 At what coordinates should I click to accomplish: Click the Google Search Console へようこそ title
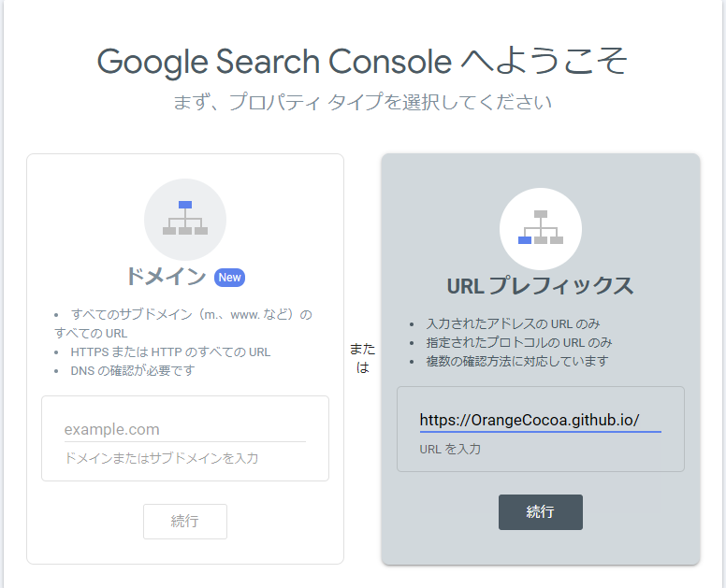tap(362, 61)
